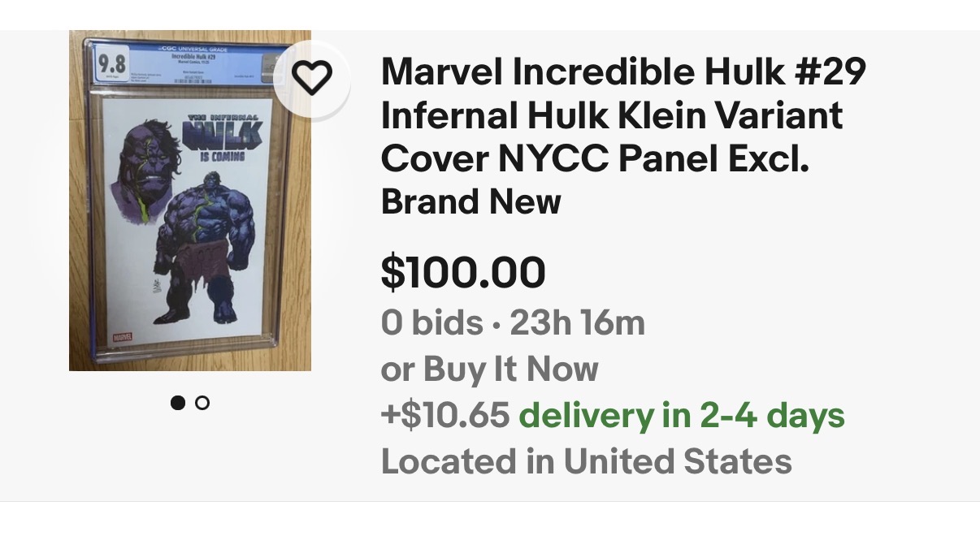Click the +$10.65 shipping cost

(445, 416)
